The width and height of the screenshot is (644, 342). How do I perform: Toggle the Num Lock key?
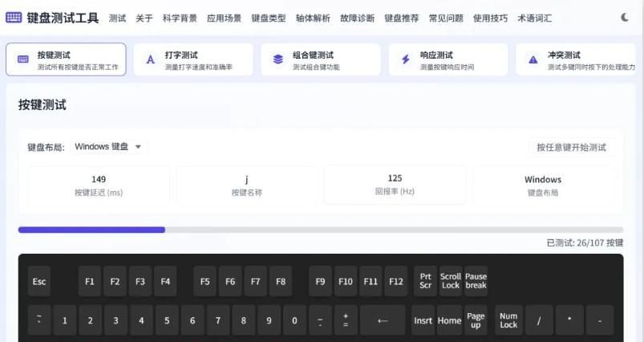click(x=508, y=320)
